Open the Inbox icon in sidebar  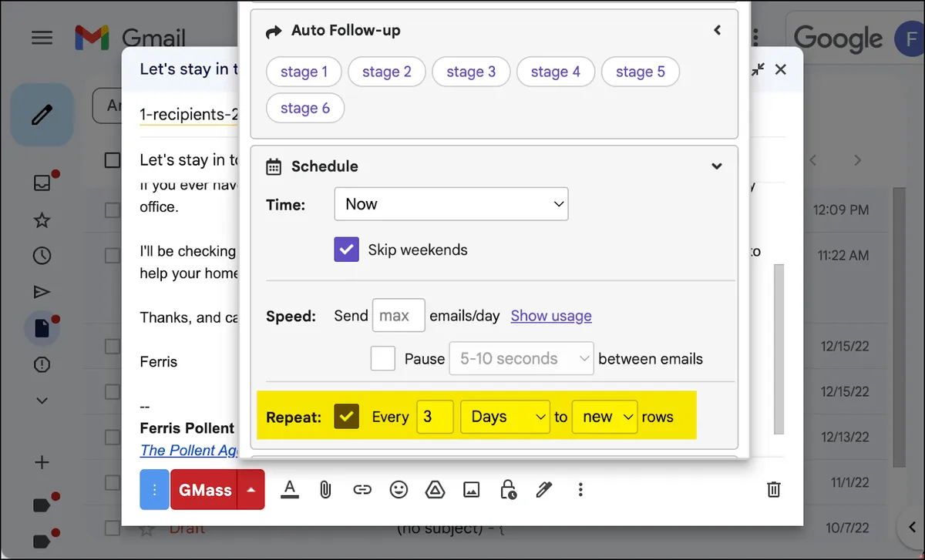(x=42, y=183)
